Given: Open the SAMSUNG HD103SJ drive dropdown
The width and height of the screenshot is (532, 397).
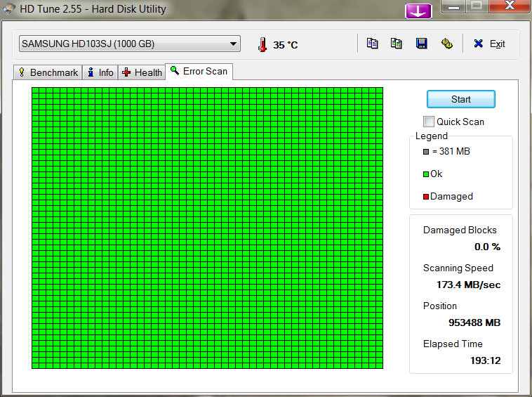Looking at the screenshot, I should coord(130,44).
